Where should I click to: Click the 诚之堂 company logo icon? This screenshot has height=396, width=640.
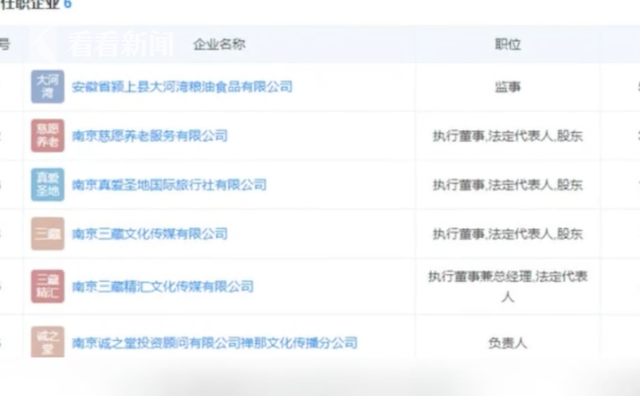click(48, 342)
